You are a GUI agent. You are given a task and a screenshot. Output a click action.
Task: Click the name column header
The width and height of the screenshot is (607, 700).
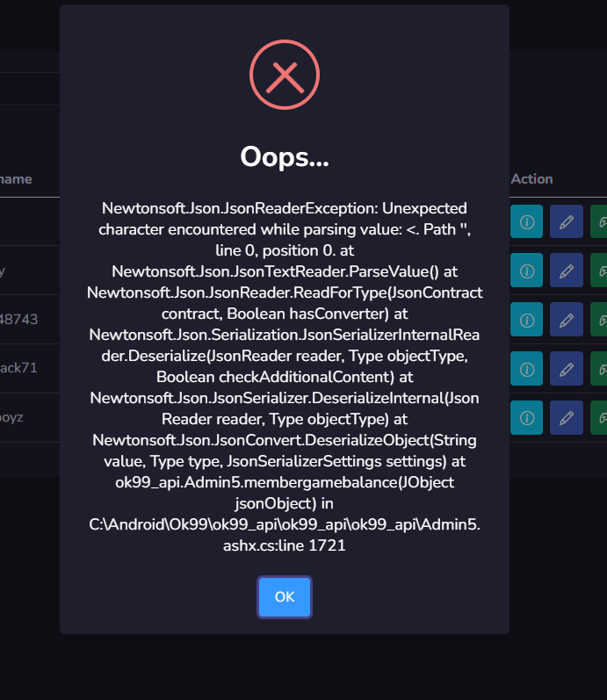click(x=16, y=178)
